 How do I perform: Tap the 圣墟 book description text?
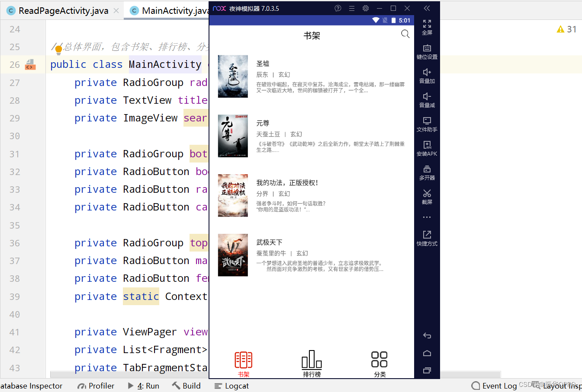331,87
